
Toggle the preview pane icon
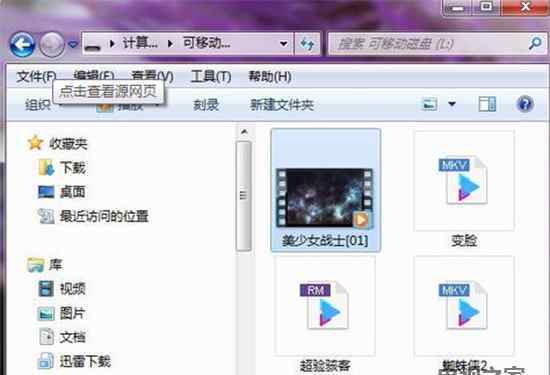[487, 104]
